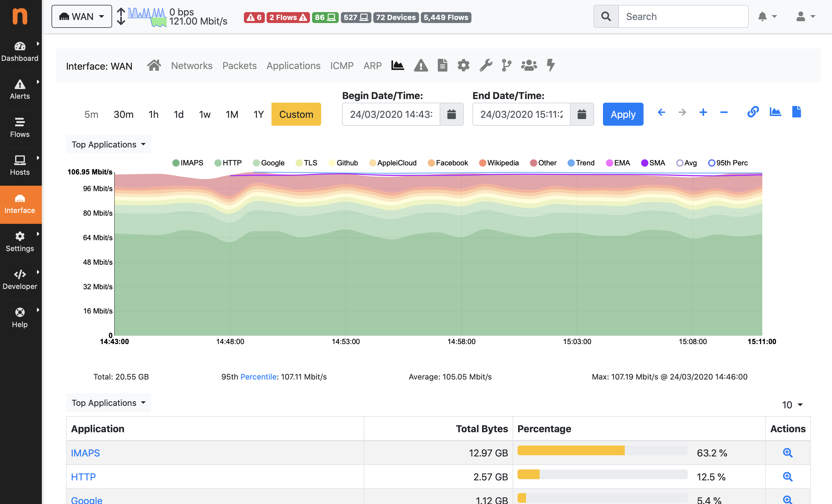Click the wrench tools icon
Viewport: 832px width, 504px height.
point(486,65)
